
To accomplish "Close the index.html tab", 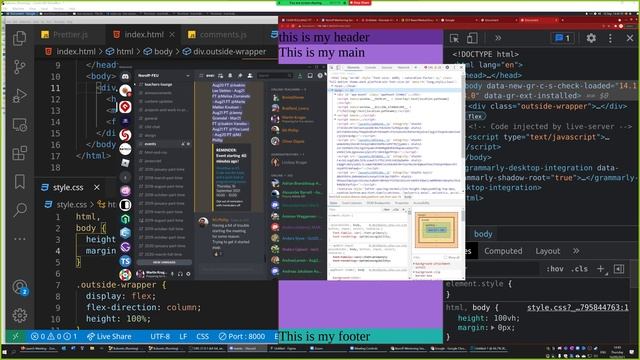I will [x=172, y=35].
